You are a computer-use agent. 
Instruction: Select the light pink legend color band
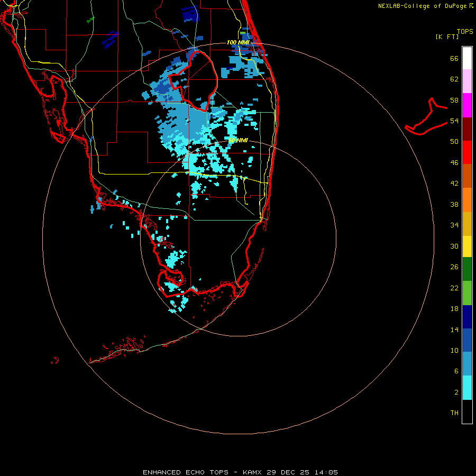[x=467, y=81]
